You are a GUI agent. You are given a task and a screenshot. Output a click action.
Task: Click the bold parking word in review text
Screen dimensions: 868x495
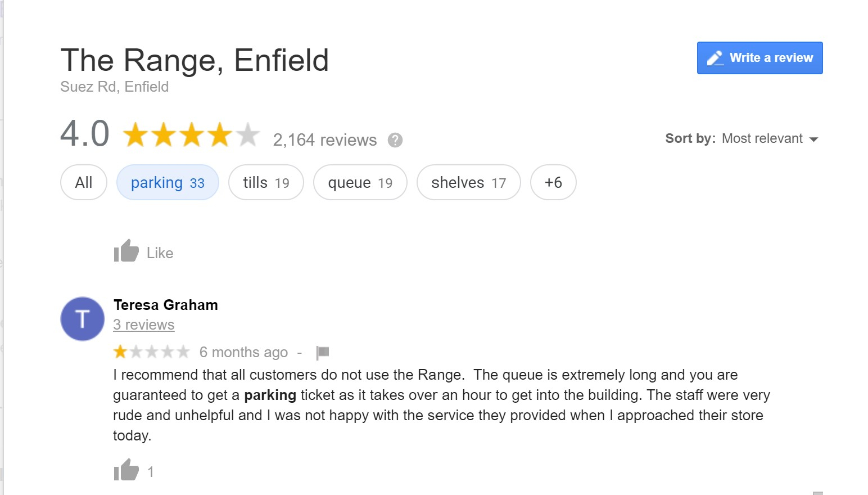[x=270, y=395]
